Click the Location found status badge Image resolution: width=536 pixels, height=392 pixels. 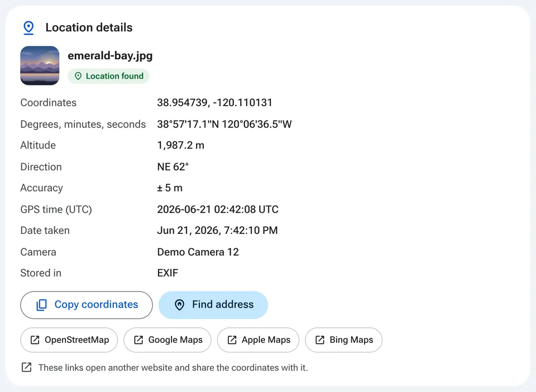(x=109, y=76)
